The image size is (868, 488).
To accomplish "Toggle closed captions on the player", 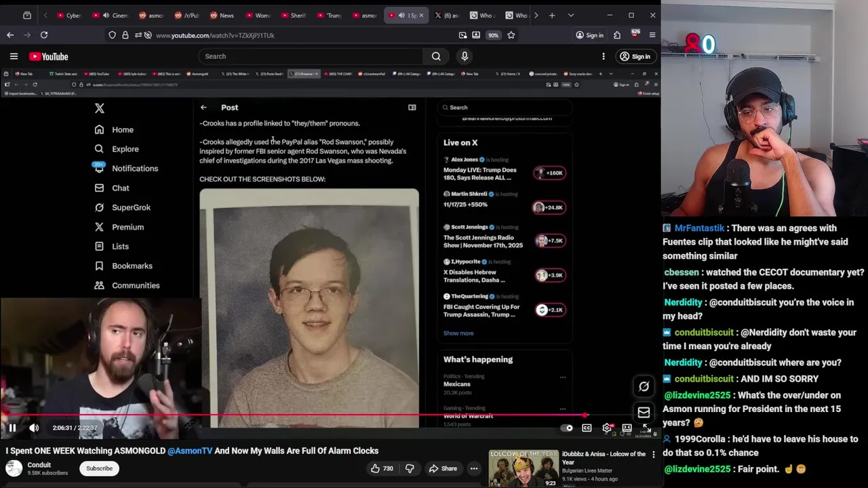I will [x=587, y=428].
